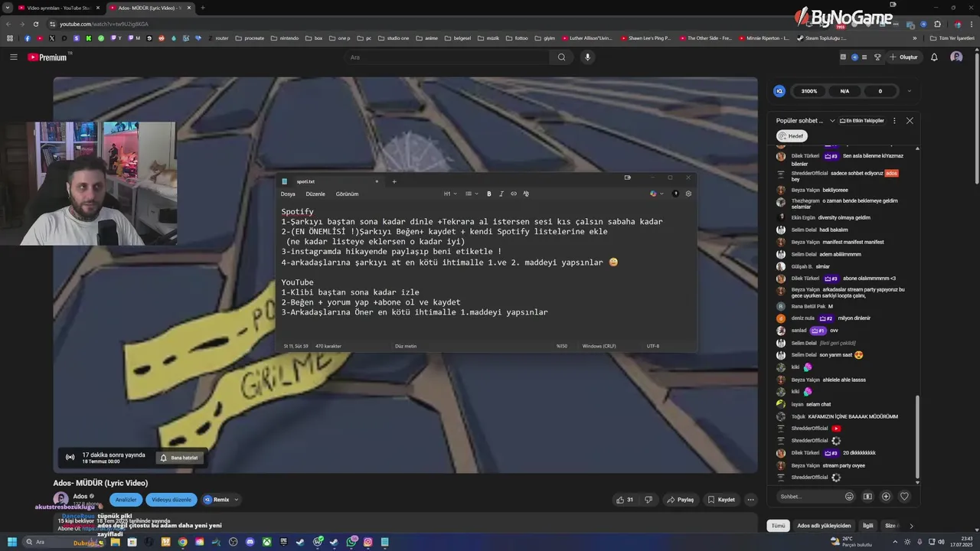The height and width of the screenshot is (551, 980).
Task: Click the 'Videoyu düzenle' button
Action: tap(171, 500)
